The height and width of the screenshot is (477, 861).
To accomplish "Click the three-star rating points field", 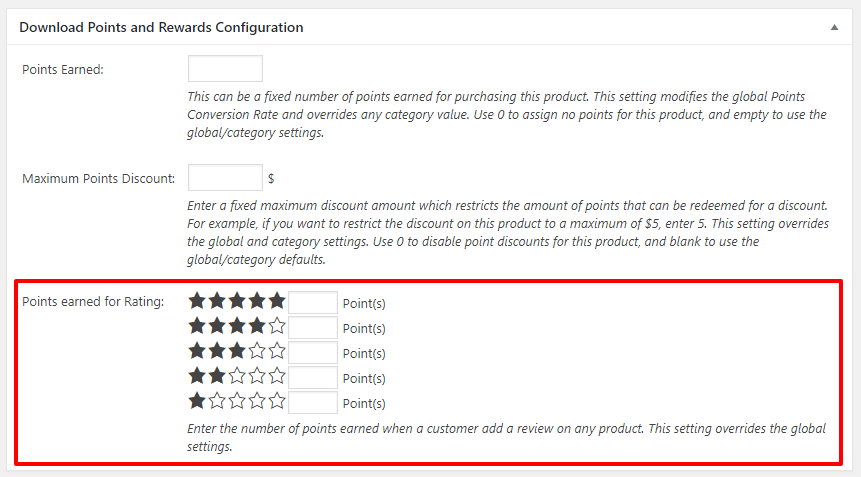I will point(313,352).
